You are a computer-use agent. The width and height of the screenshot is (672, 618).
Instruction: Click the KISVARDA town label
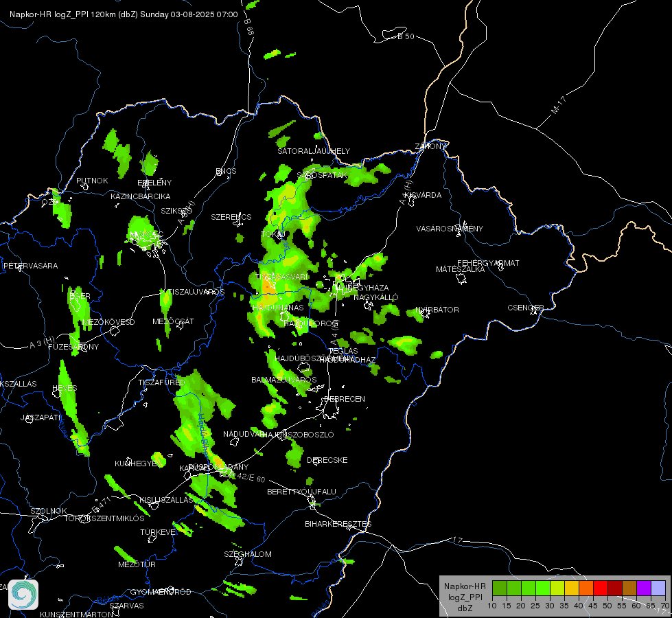tap(423, 195)
